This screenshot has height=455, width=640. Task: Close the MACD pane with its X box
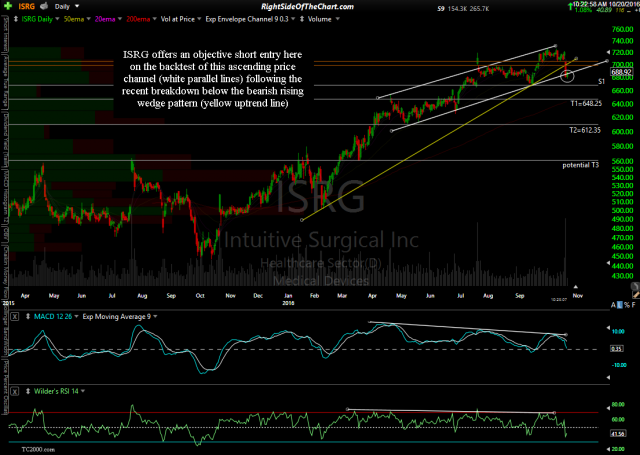coord(15,317)
